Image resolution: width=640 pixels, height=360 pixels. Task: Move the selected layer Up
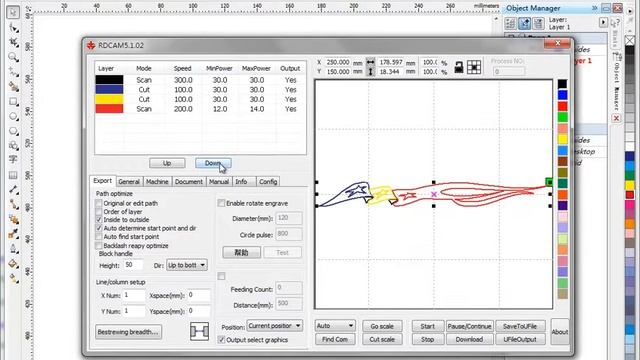point(167,163)
